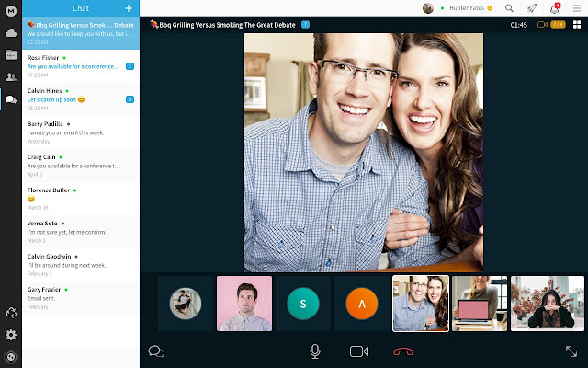This screenshot has height=368, width=588.
Task: Hang up with the red phone icon
Action: click(403, 351)
